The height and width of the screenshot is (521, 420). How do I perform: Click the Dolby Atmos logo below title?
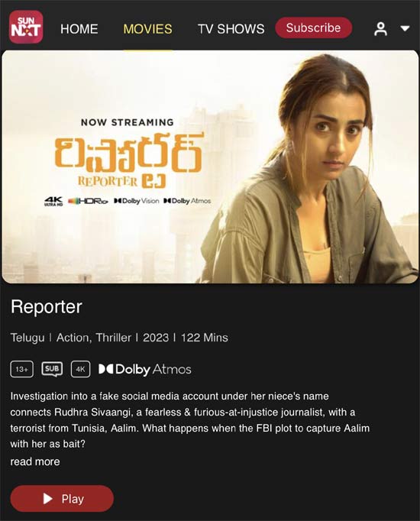tap(145, 370)
